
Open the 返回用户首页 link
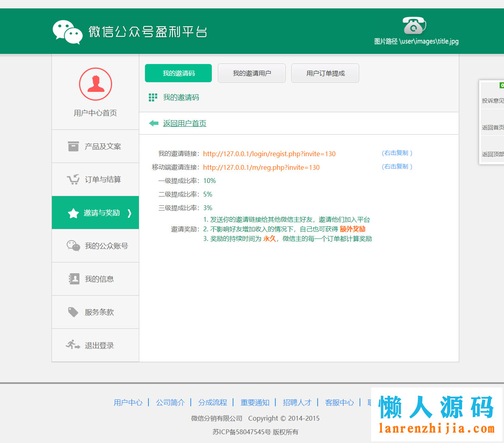click(184, 123)
